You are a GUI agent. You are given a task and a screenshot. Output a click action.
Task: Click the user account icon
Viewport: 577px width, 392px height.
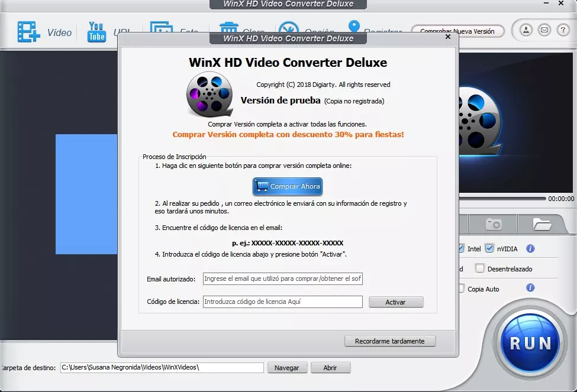point(526,30)
